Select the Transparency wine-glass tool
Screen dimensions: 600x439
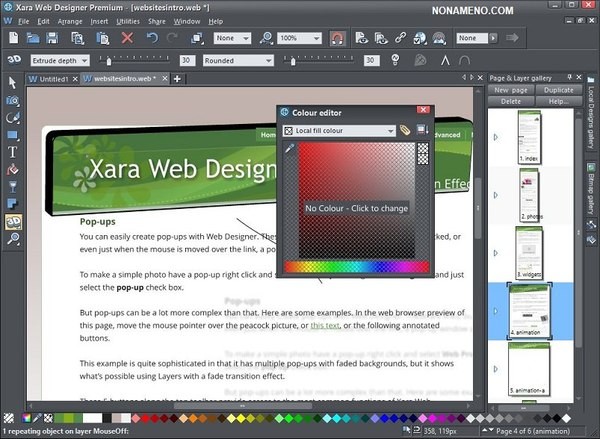pos(12,187)
